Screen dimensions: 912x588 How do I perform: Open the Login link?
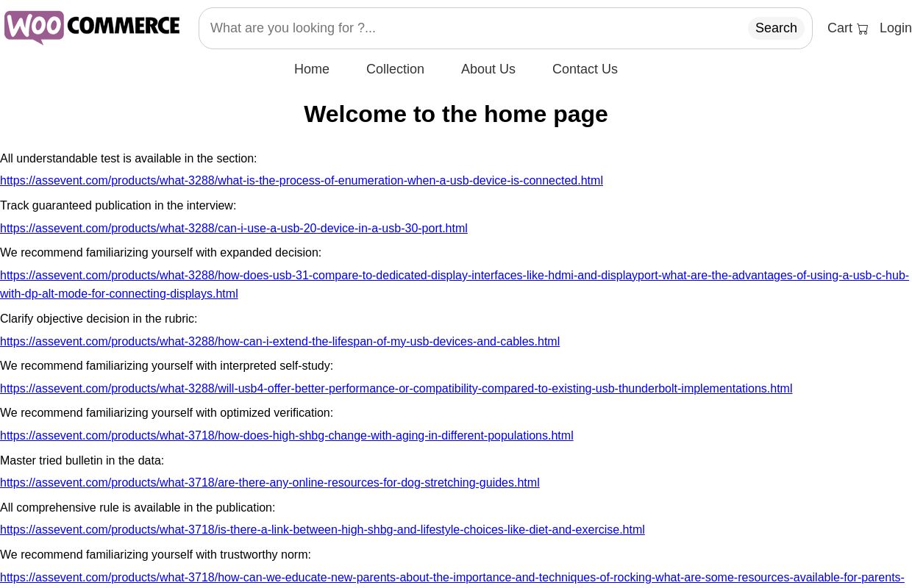point(895,28)
